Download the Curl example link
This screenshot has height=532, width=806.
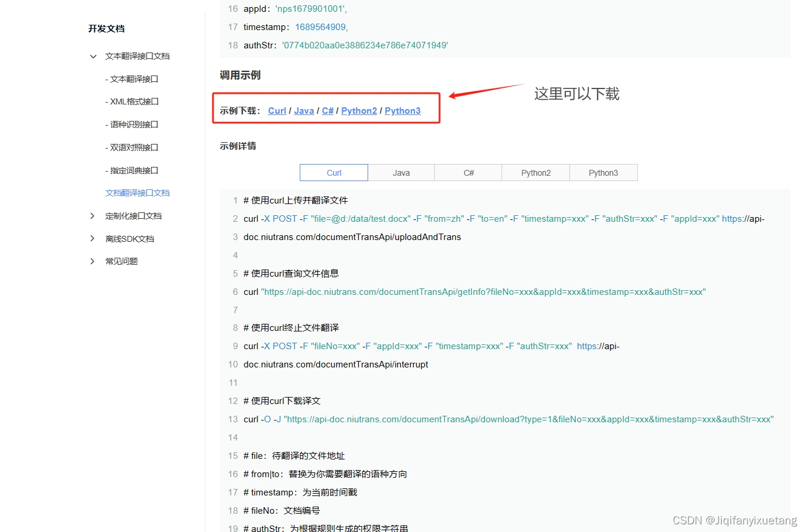pos(277,111)
